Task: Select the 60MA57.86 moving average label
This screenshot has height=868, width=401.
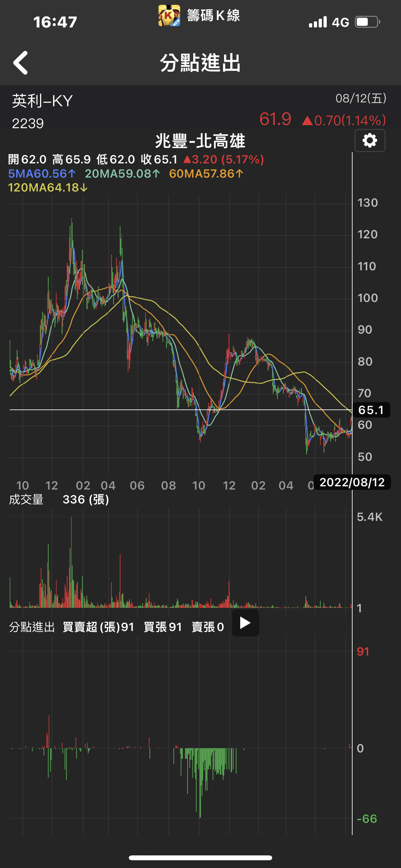Action: coord(206,174)
